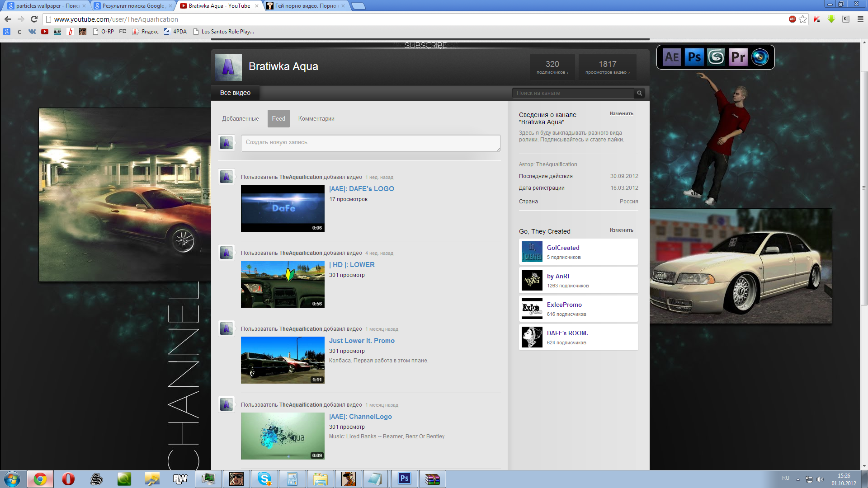Open the Яндекс bookmark
Viewport: 868px width, 488px height.
click(145, 32)
